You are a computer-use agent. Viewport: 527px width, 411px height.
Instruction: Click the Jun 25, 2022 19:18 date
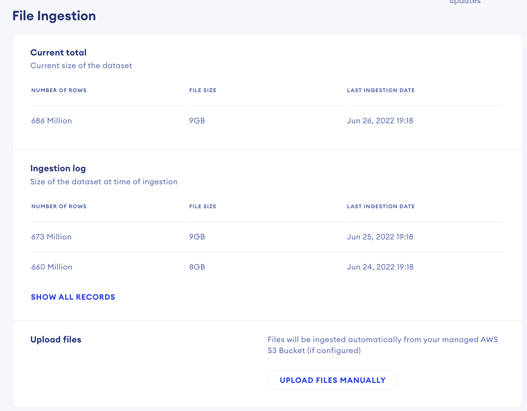pyautogui.click(x=380, y=237)
